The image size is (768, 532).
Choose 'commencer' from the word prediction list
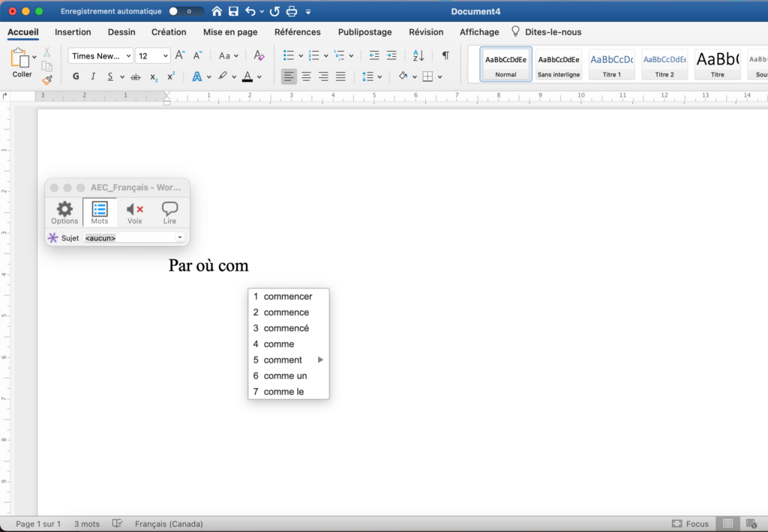click(x=288, y=297)
